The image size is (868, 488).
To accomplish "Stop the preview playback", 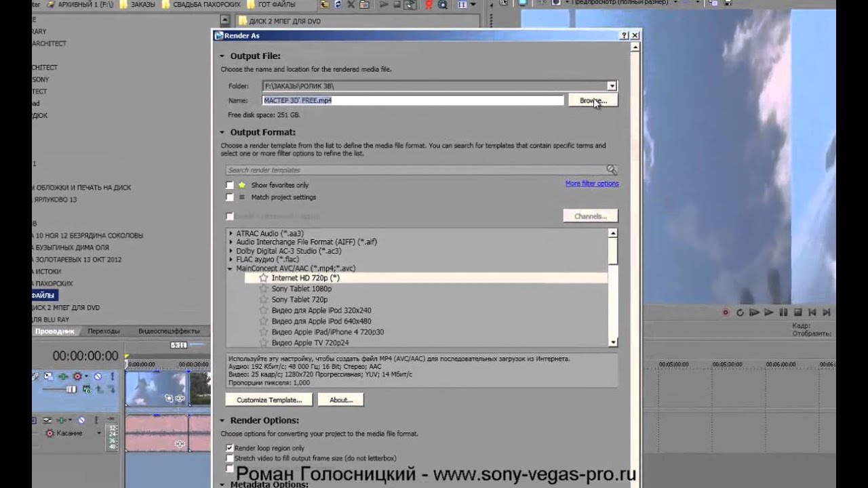I will [797, 312].
